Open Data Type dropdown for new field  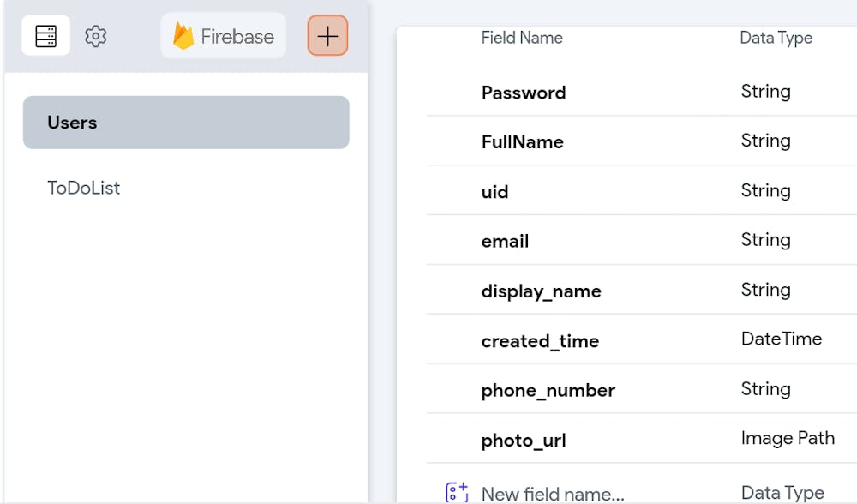[x=782, y=493]
